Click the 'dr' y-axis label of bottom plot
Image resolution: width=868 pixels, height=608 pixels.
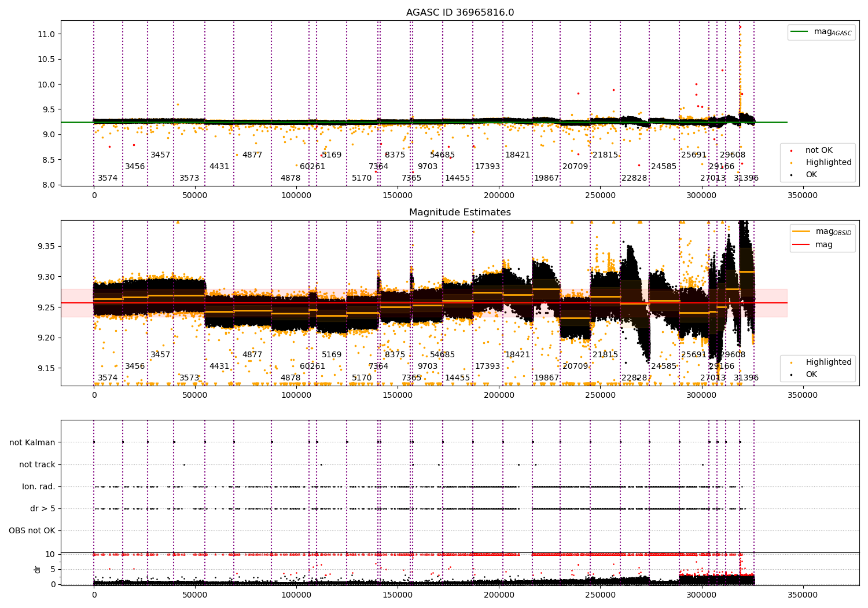[38, 569]
